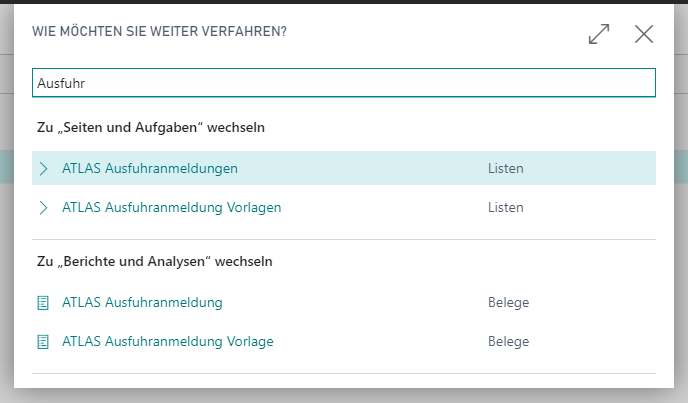
Task: Click "Listen" label in ATLAS Ausfuhranmeldungen row
Action: (505, 168)
